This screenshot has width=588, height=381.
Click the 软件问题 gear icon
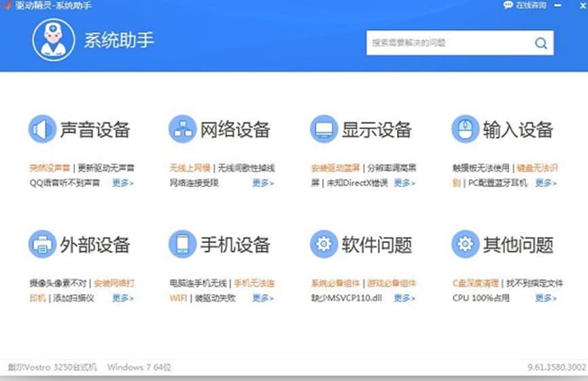[324, 244]
